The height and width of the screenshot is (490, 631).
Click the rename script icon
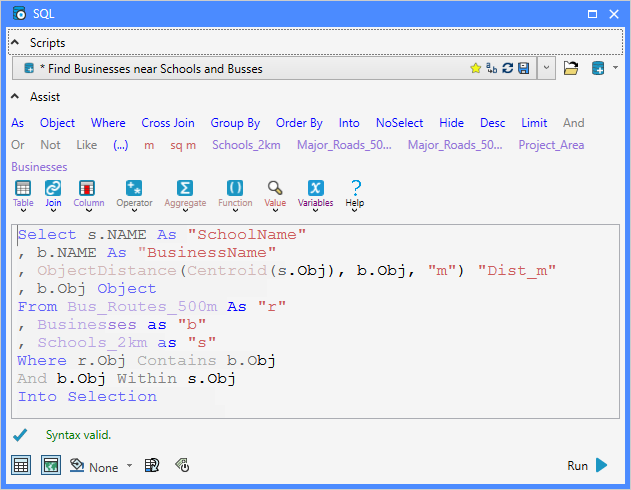click(x=491, y=68)
